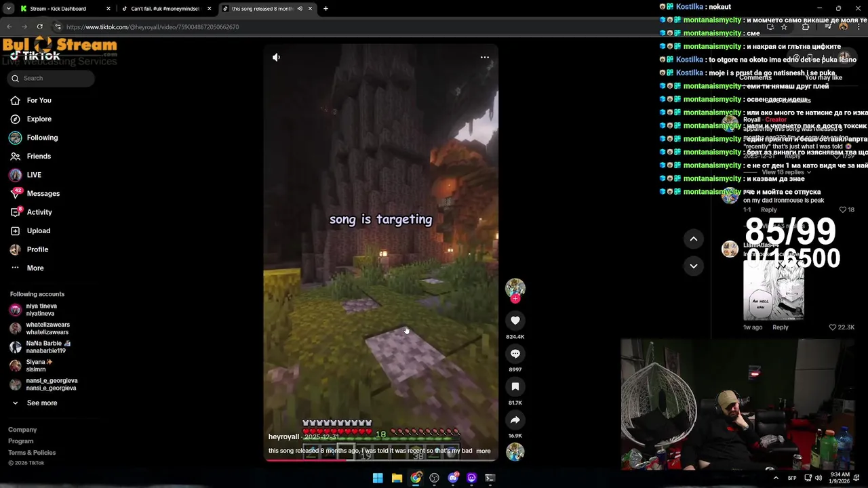Open Profile in the sidebar
This screenshot has height=488, width=868.
coord(37,249)
